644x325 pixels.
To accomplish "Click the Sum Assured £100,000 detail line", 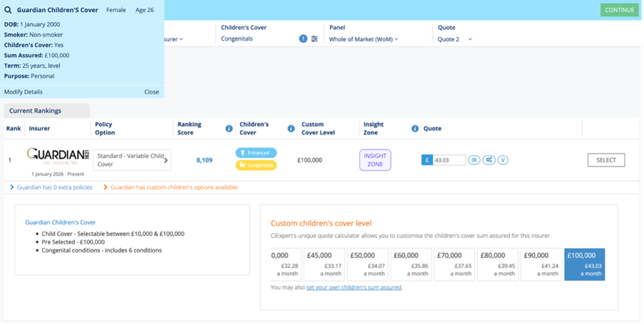I will 37,56.
